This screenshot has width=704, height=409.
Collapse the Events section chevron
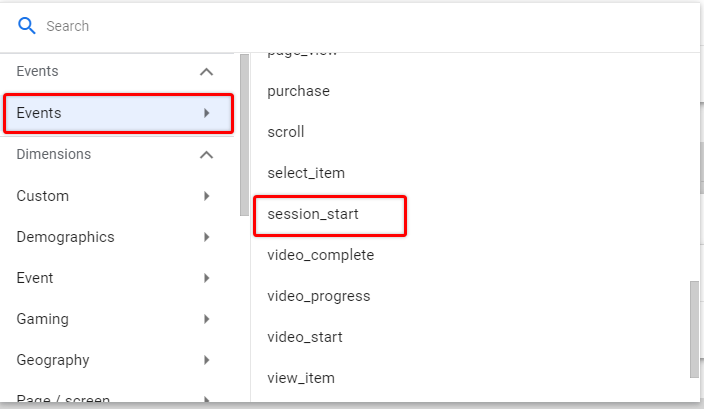tap(206, 72)
